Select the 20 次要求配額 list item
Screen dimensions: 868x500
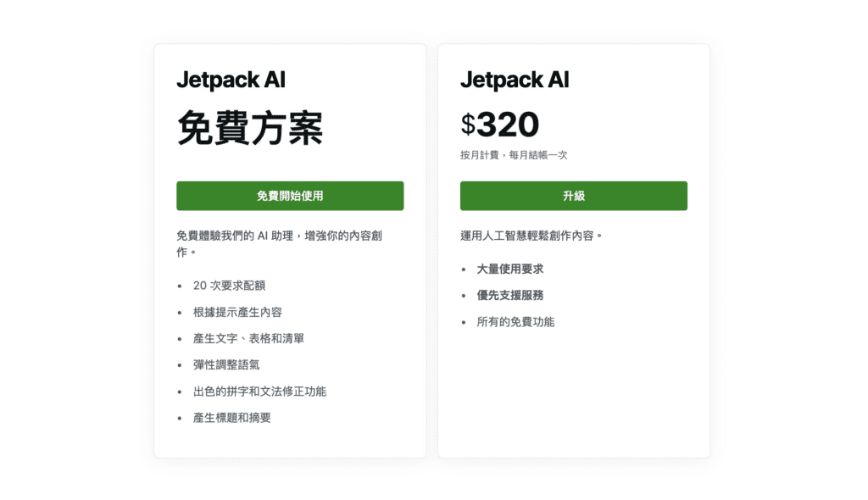coord(231,286)
